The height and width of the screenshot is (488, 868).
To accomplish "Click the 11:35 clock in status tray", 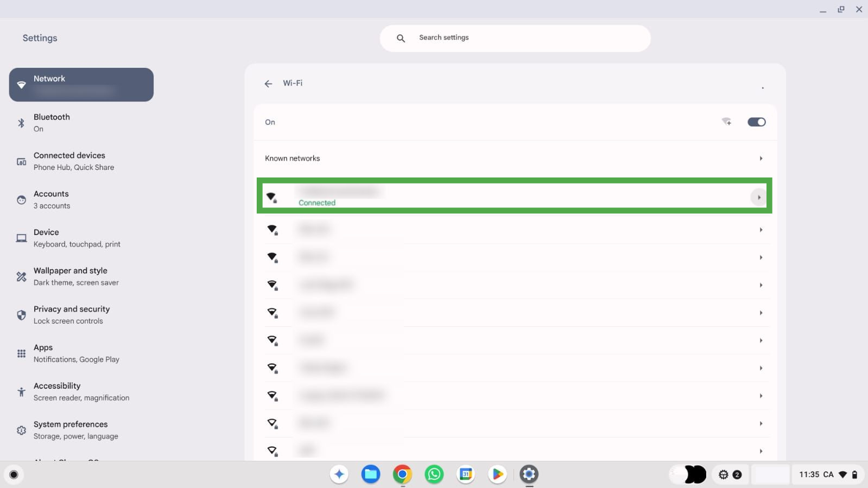I will pos(809,474).
